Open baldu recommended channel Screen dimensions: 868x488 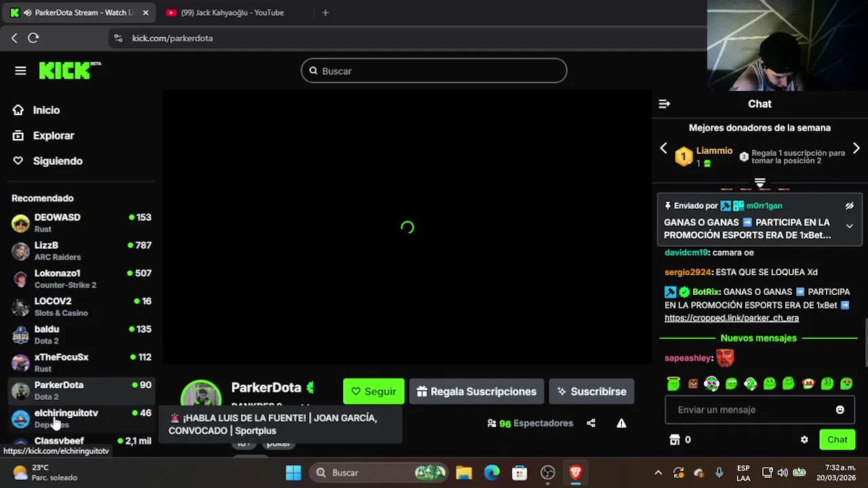tap(81, 334)
